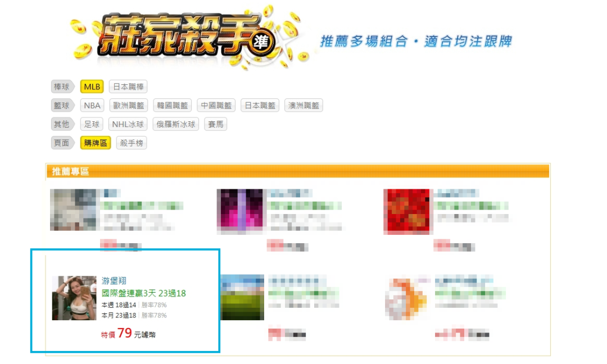
Task: Select 韓國職籃 basketball filter
Action: (x=172, y=105)
